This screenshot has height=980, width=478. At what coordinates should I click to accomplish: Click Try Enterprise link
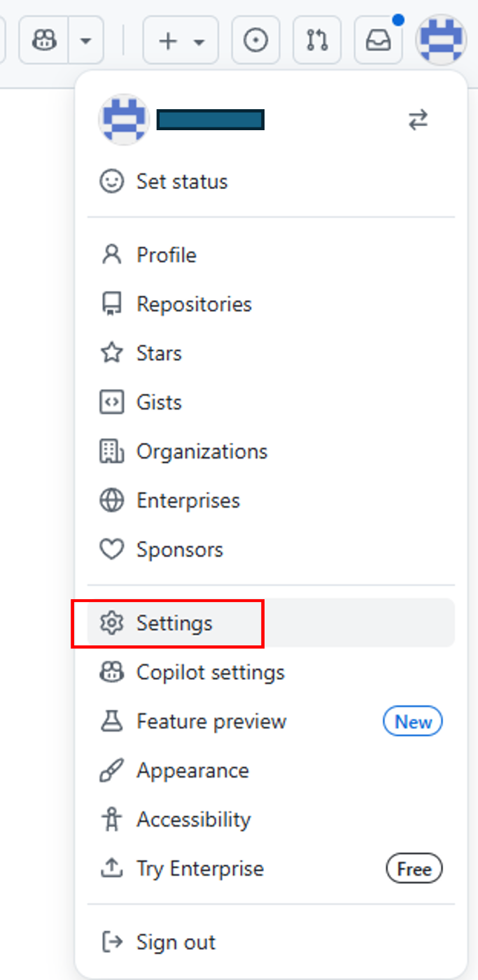(200, 869)
